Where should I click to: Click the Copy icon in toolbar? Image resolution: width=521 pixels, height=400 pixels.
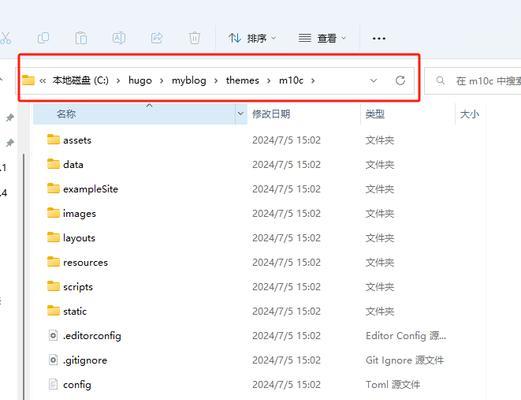coord(43,38)
